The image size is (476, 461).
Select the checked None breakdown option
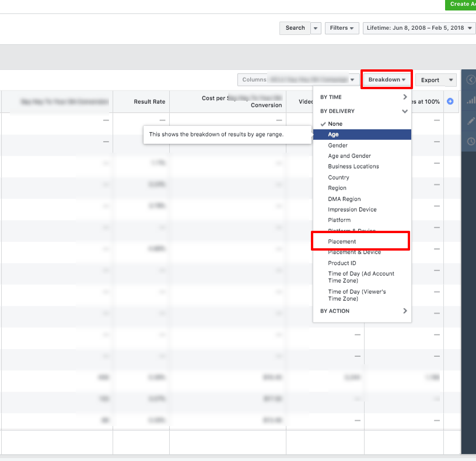pyautogui.click(x=335, y=124)
